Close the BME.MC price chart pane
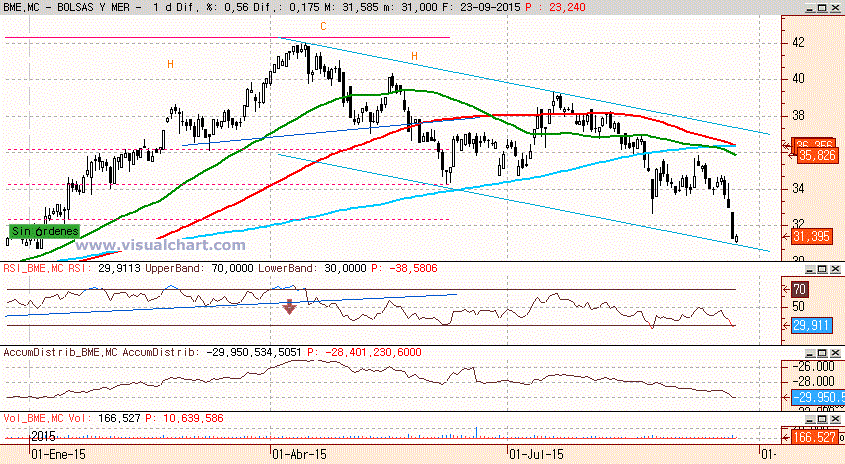 pos(835,8)
